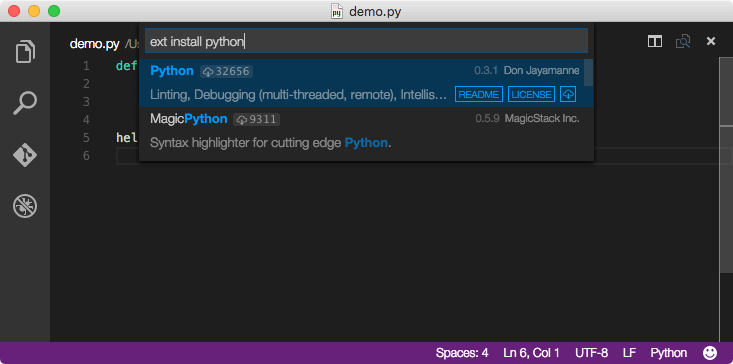Click the editor vertical scrollbar
Image resolution: width=733 pixels, height=364 pixels.
(726, 165)
